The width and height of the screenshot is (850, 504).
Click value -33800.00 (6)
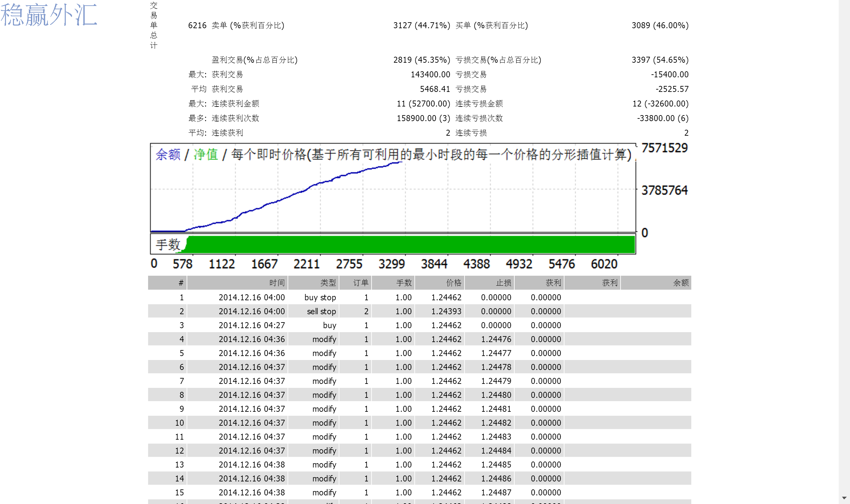pos(663,118)
